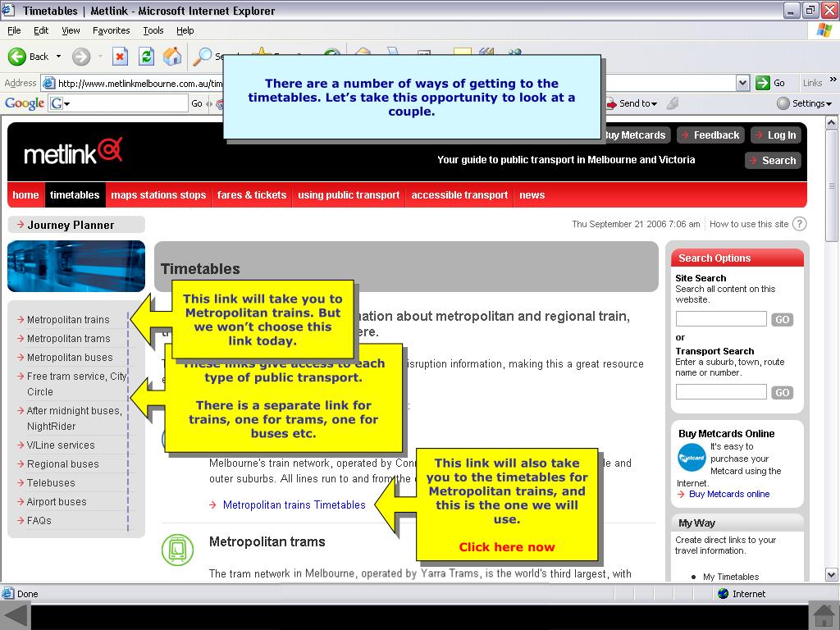The width and height of the screenshot is (840, 630).
Task: Open the Favorites menu
Action: [x=111, y=30]
